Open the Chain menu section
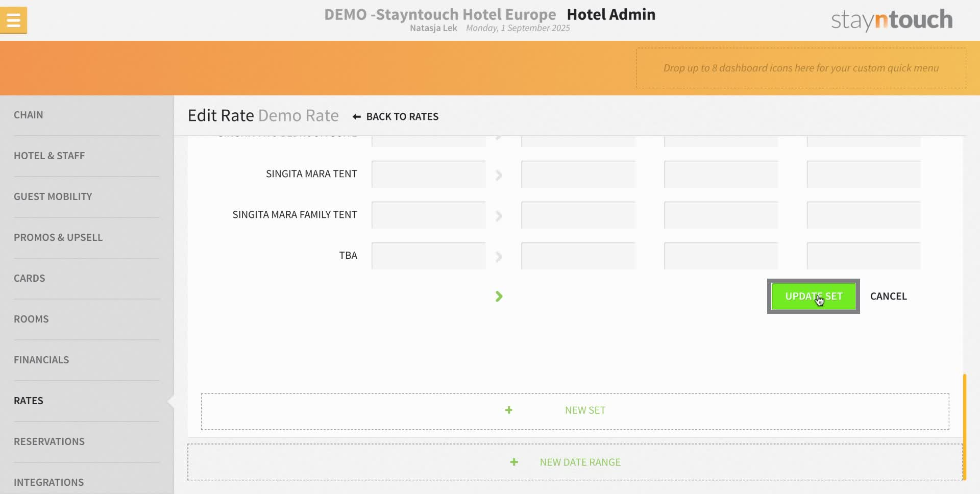 click(29, 115)
